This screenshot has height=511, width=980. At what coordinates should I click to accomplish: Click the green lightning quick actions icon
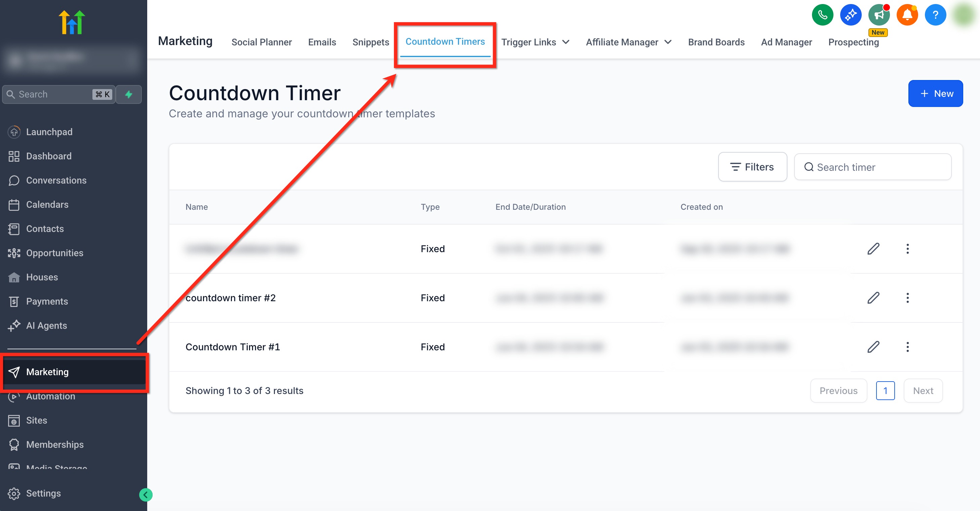point(129,94)
